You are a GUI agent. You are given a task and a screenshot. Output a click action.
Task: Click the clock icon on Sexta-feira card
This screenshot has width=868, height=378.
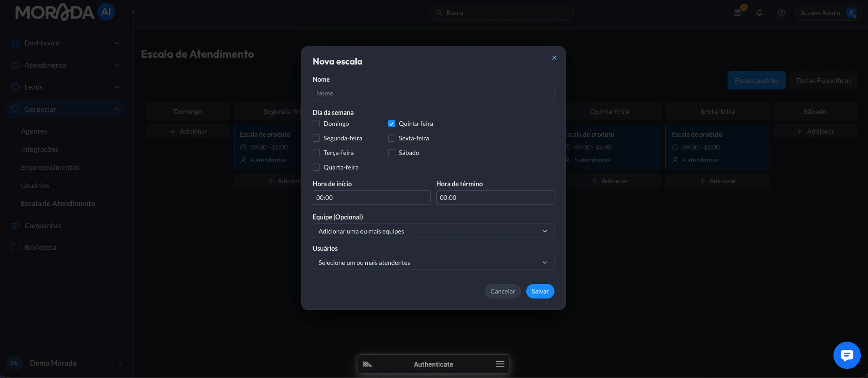pos(675,147)
